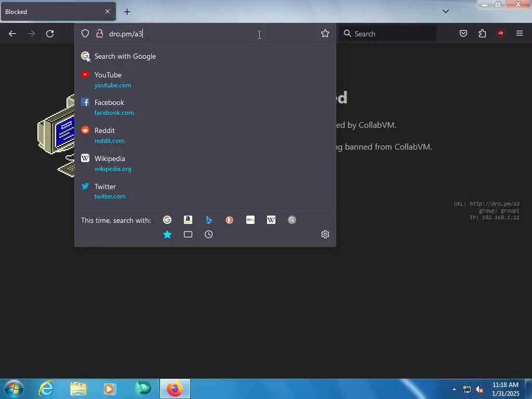Search this time with Amazon icon

[x=188, y=220]
